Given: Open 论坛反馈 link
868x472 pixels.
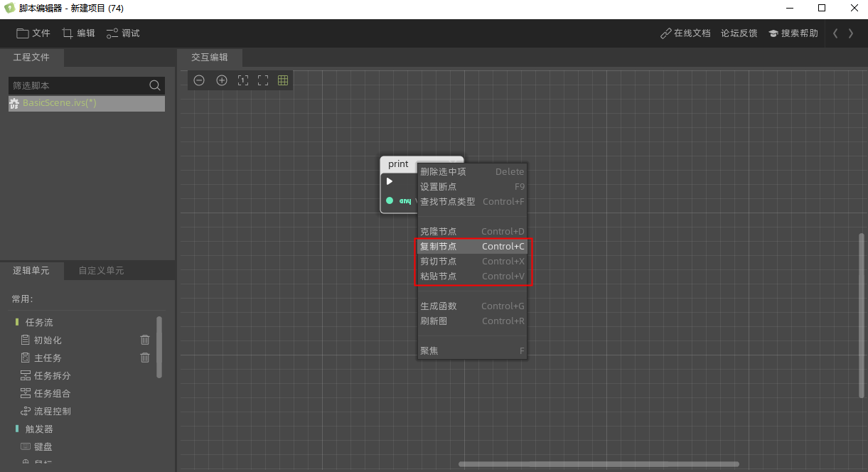Looking at the screenshot, I should (739, 33).
